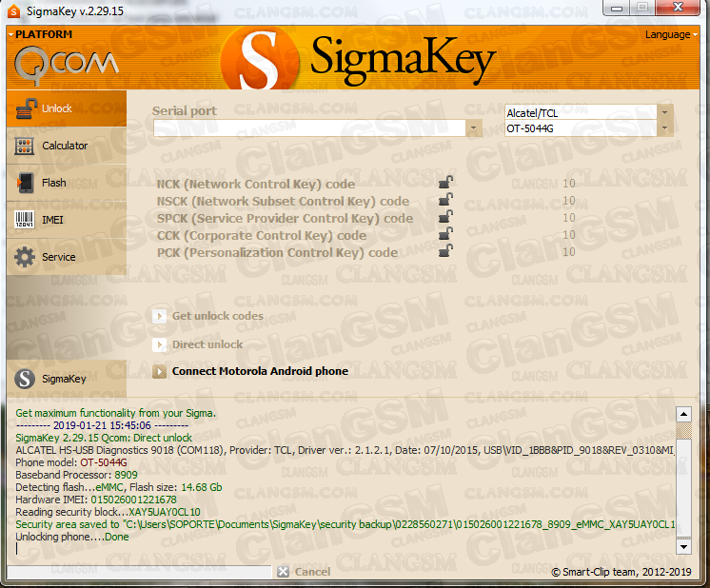Open the PLATFORM dropdown menu
710x588 pixels.
coord(40,34)
